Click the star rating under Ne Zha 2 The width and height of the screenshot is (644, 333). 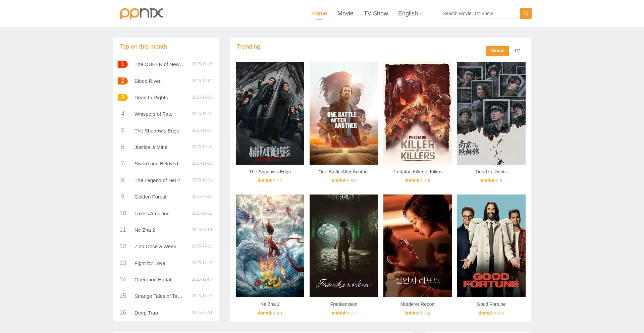point(266,313)
